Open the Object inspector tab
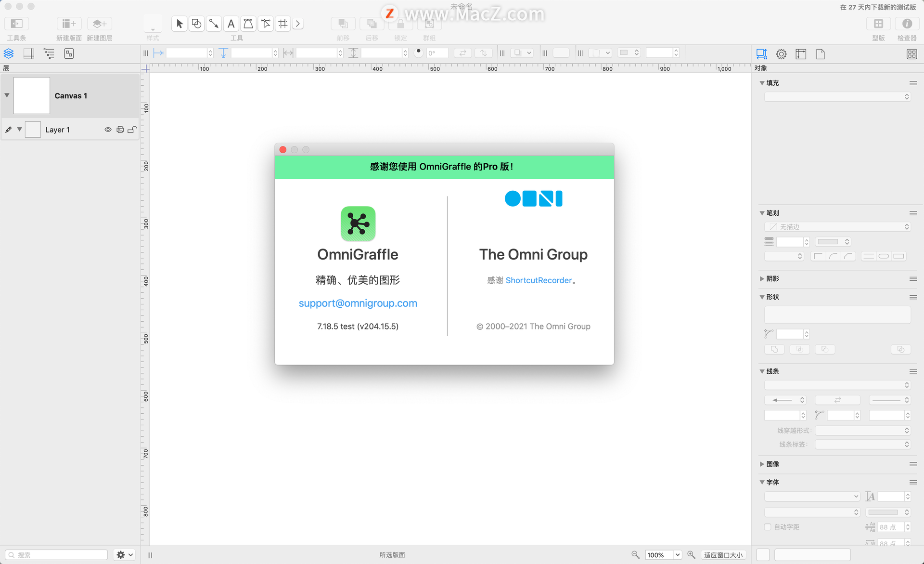Image resolution: width=924 pixels, height=564 pixels. (761, 54)
